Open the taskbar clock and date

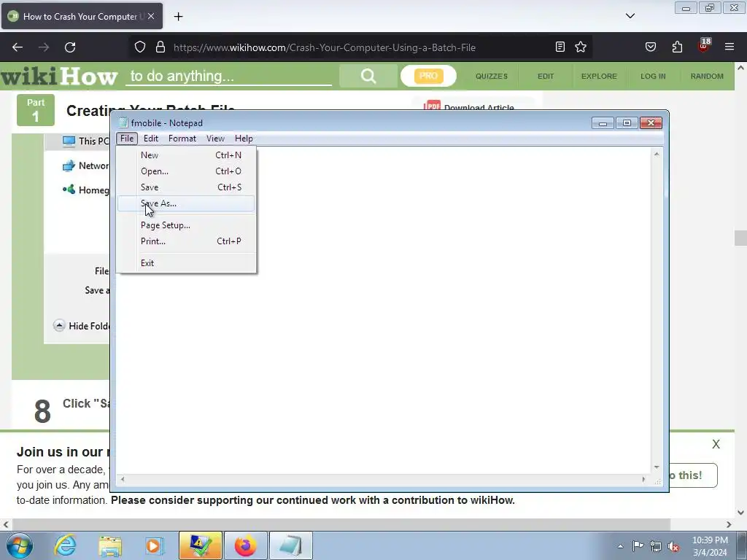pyautogui.click(x=710, y=546)
